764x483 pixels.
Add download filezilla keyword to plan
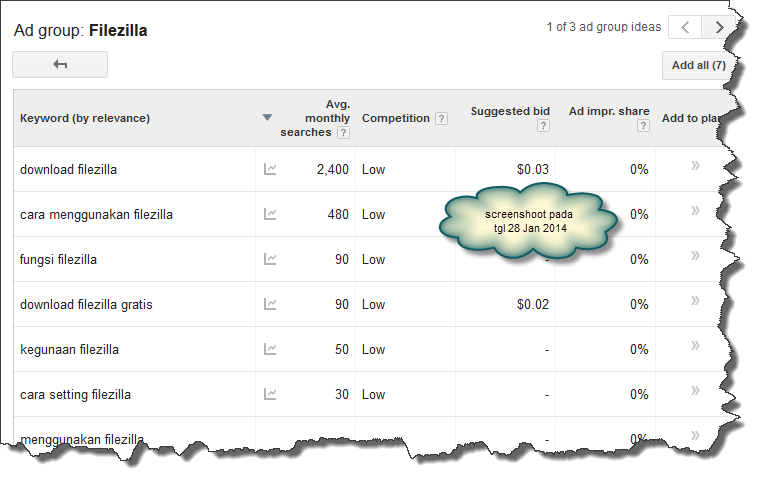[x=695, y=167]
